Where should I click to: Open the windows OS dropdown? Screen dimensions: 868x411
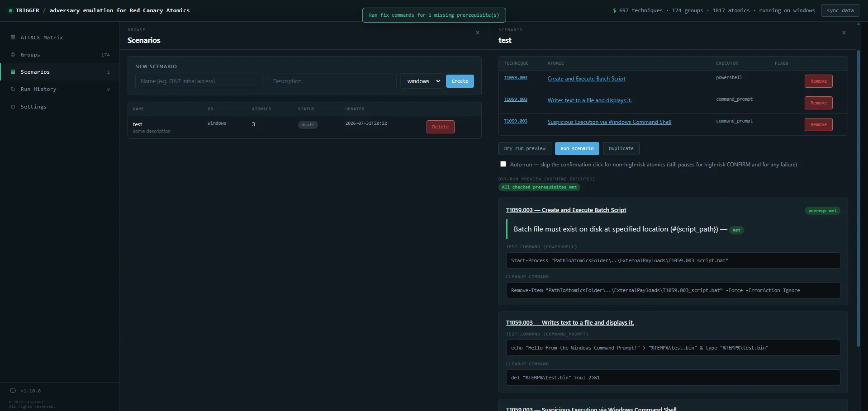point(422,81)
